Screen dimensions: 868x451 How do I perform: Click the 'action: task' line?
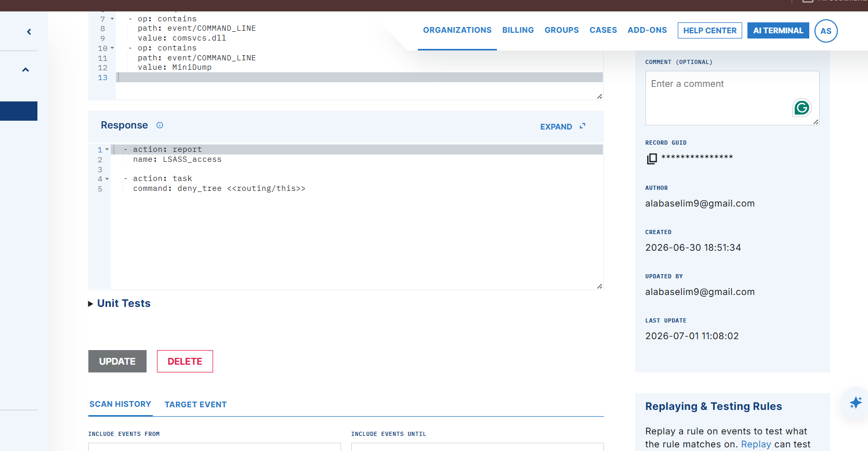coord(158,179)
